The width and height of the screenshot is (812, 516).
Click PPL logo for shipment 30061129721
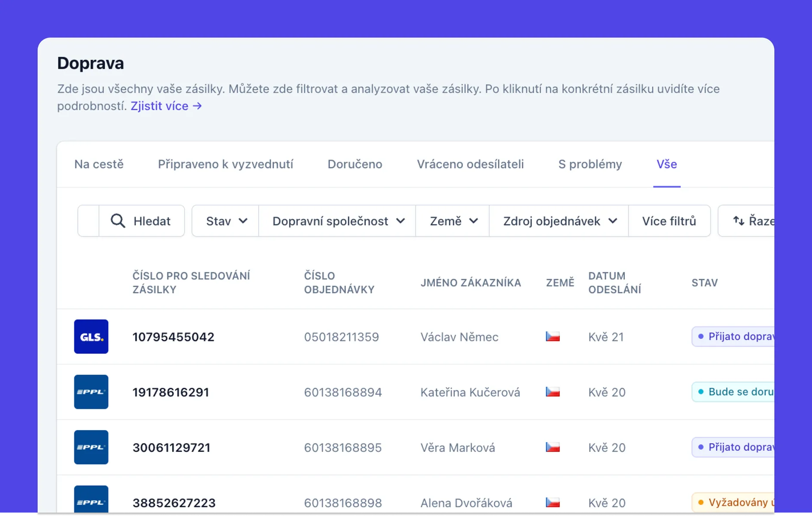(91, 447)
